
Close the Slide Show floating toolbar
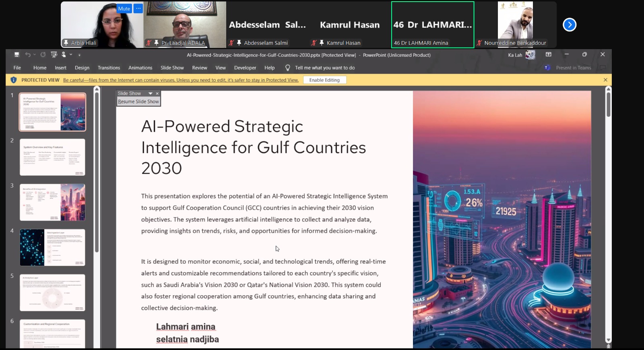click(157, 93)
